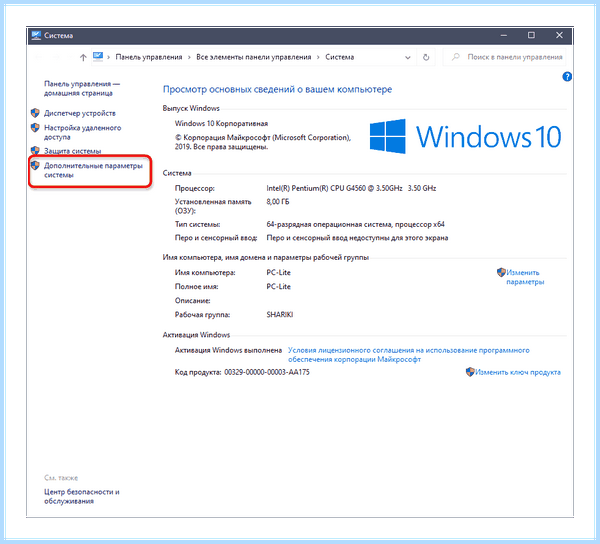Expand chevron before Панель управления breadcrumb
Screen dimensions: 600x544
tap(109, 57)
